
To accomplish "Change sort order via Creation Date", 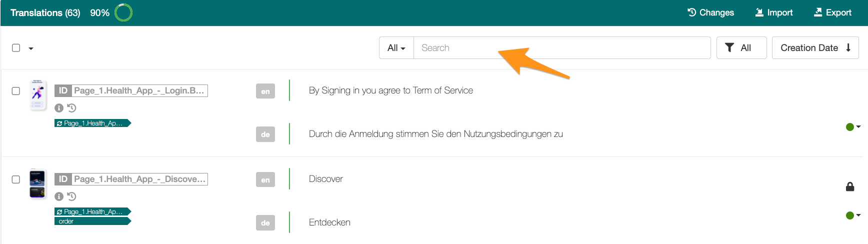I will (x=815, y=48).
